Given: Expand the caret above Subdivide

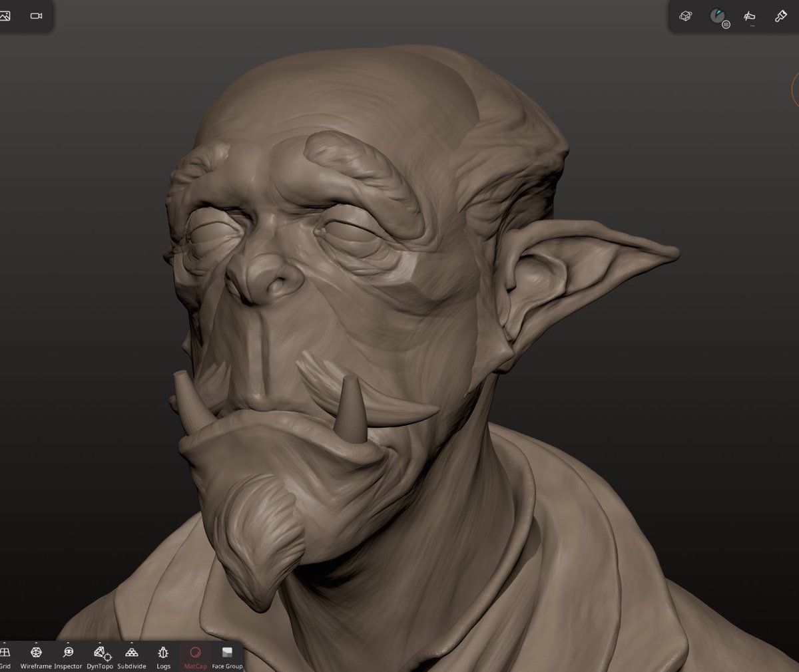Looking at the screenshot, I should click(132, 643).
